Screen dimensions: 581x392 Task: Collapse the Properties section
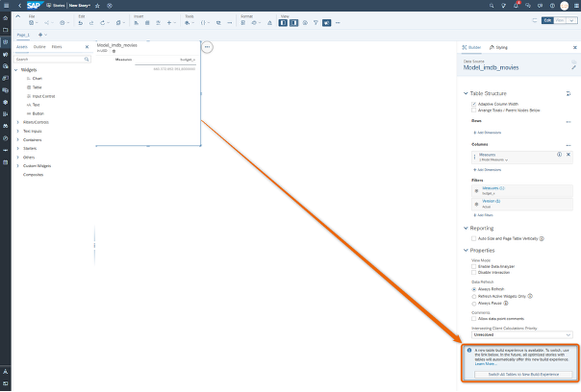466,250
